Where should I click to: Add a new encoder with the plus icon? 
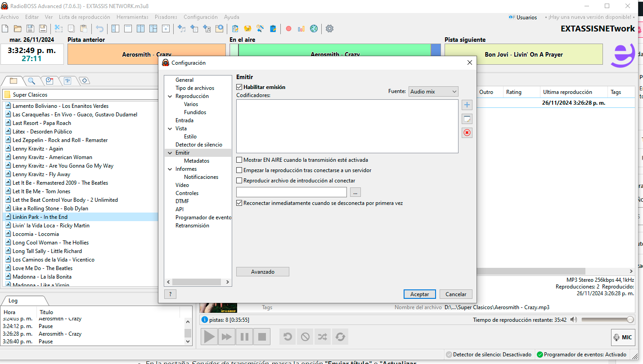click(467, 104)
